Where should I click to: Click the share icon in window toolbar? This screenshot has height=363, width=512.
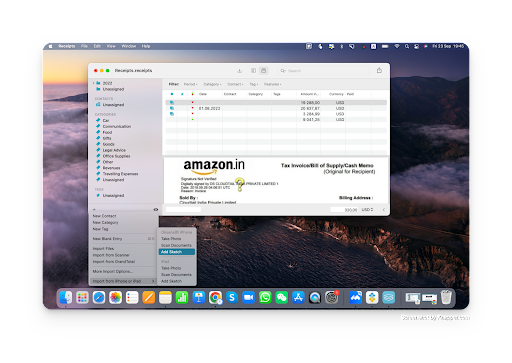[379, 70]
